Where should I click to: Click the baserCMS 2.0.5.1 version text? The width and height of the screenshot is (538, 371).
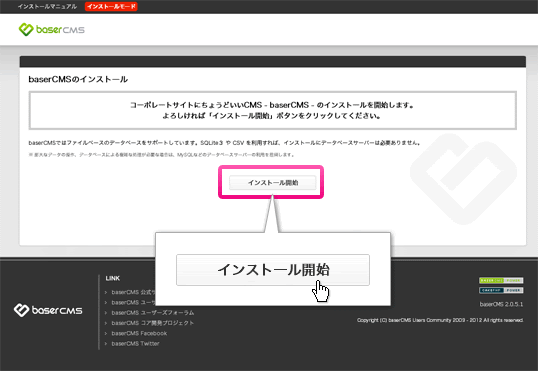[501, 304]
